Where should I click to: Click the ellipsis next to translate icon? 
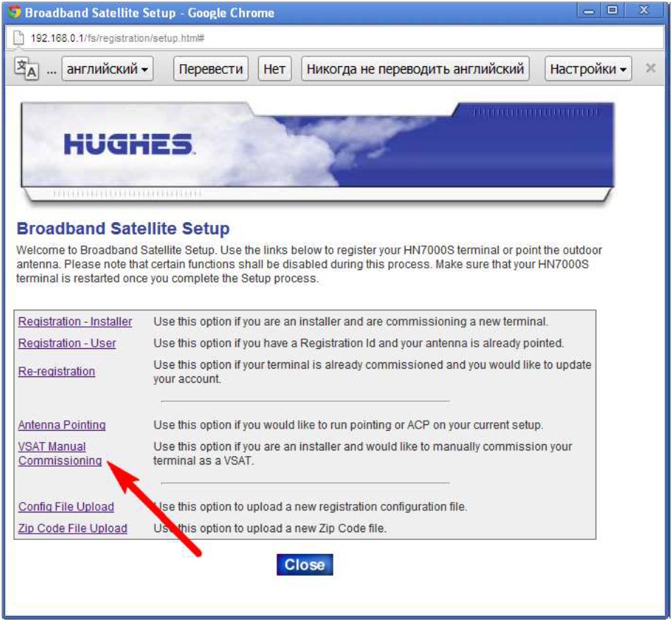(51, 71)
